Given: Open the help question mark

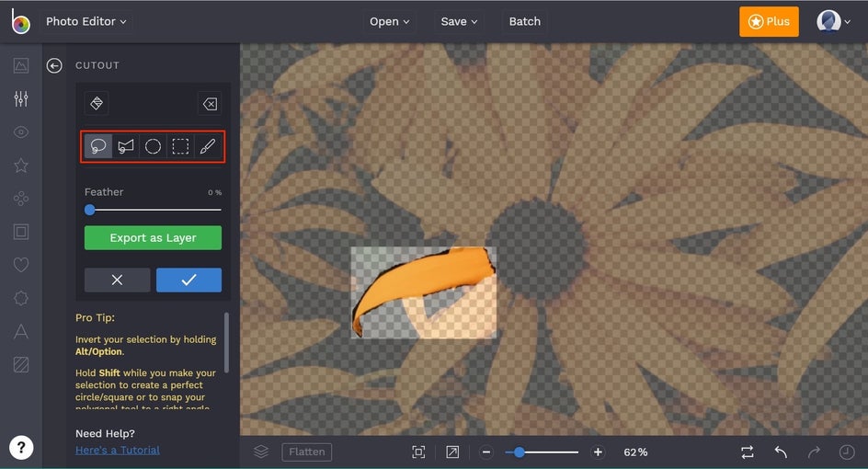Looking at the screenshot, I should (21, 448).
